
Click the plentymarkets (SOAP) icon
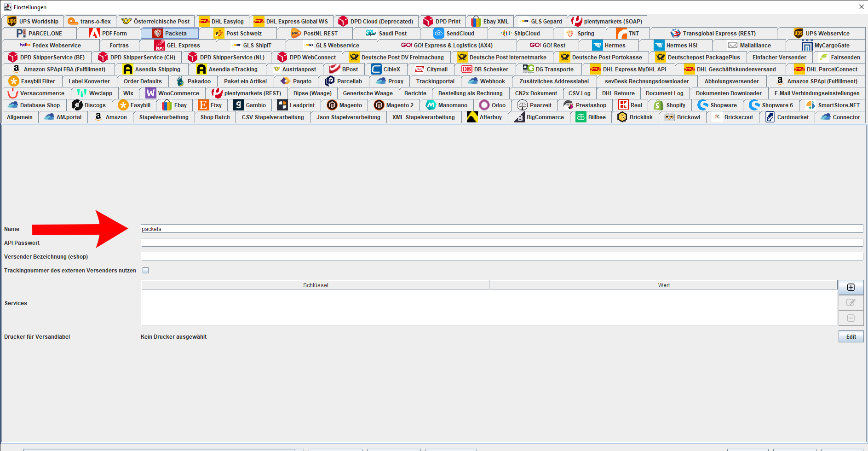point(576,21)
